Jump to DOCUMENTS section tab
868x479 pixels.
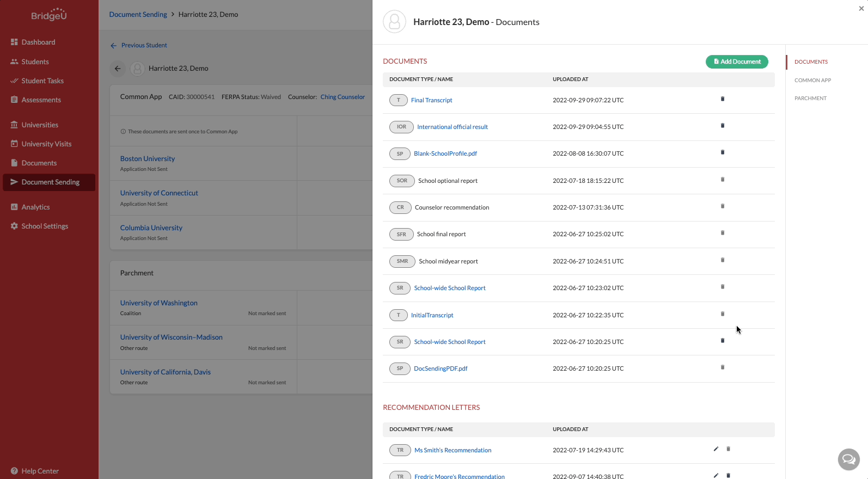click(x=811, y=62)
